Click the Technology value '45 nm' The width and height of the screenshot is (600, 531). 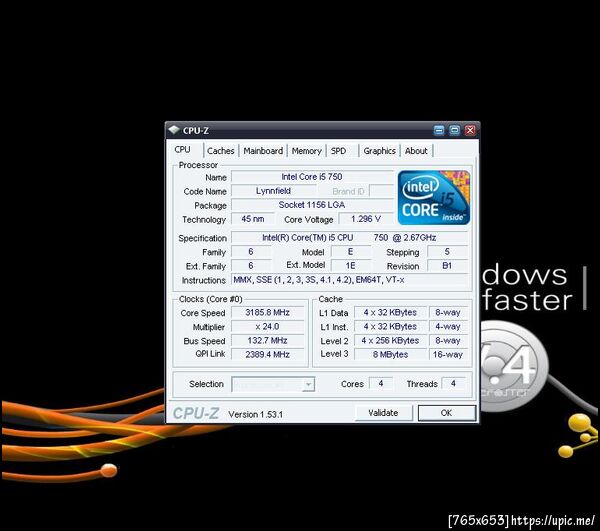tap(253, 219)
